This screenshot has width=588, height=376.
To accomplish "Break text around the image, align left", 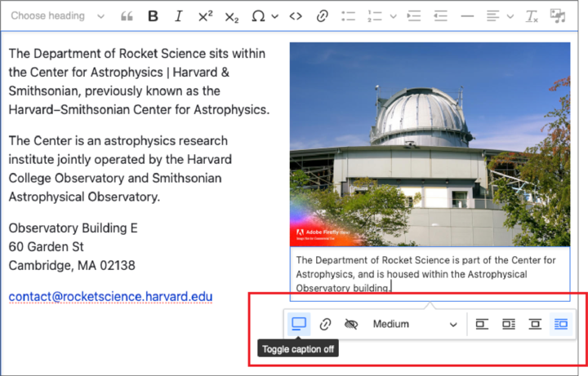I will [x=482, y=324].
